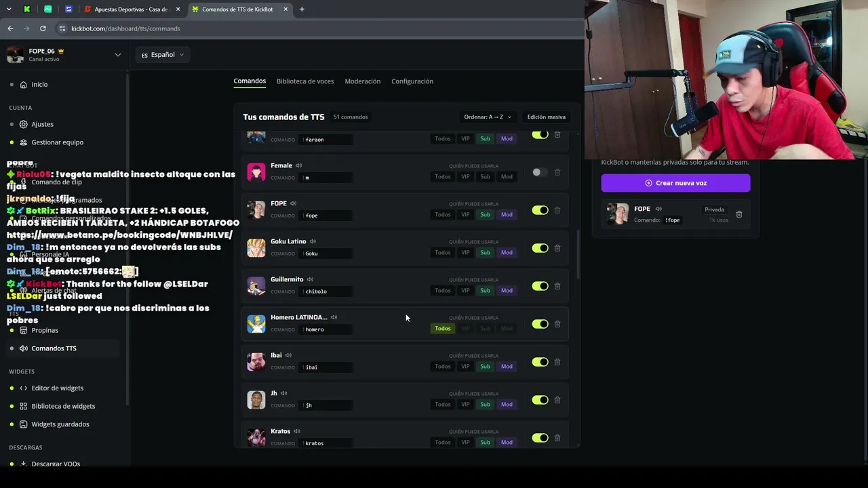Viewport: 868px width, 488px height.
Task: Edit the Goku command name field
Action: 325,253
